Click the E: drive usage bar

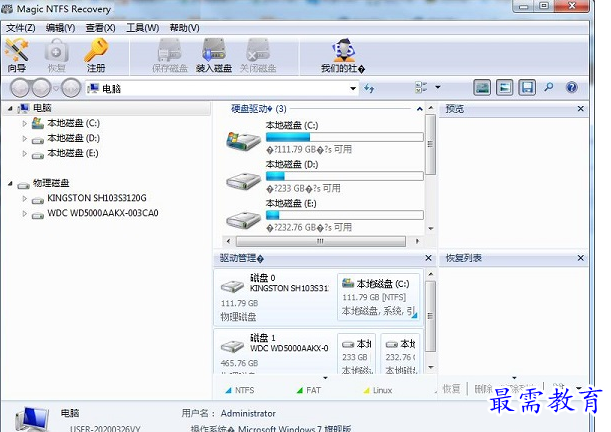point(344,215)
